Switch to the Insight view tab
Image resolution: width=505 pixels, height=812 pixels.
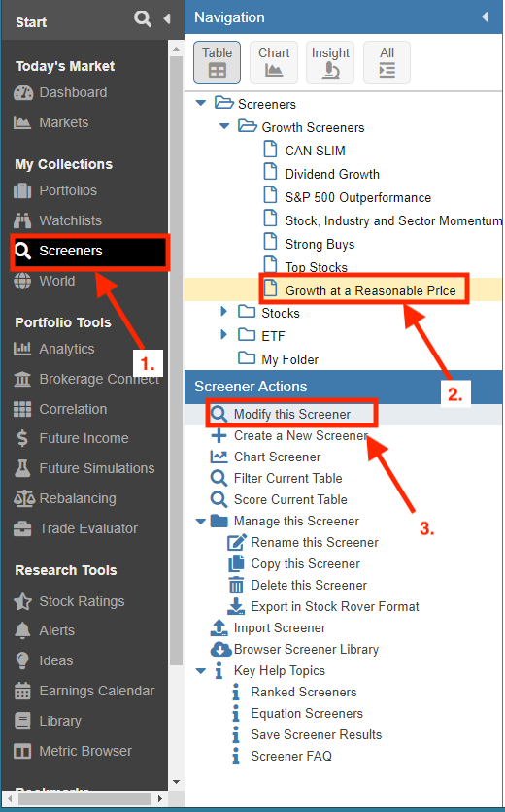point(330,62)
